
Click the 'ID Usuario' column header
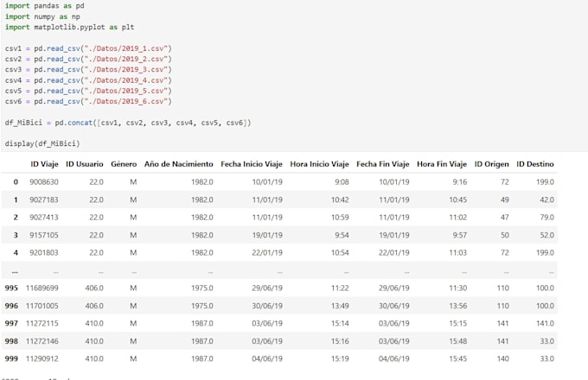[85, 164]
